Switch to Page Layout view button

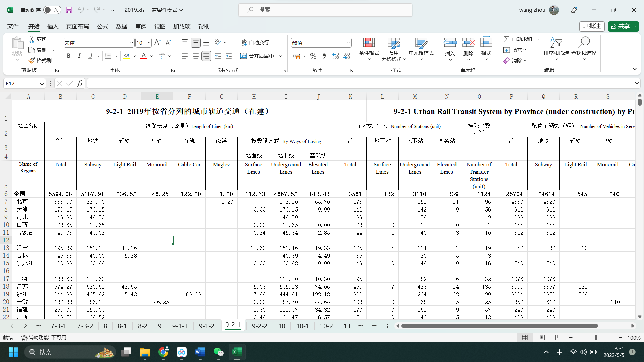coord(542,338)
